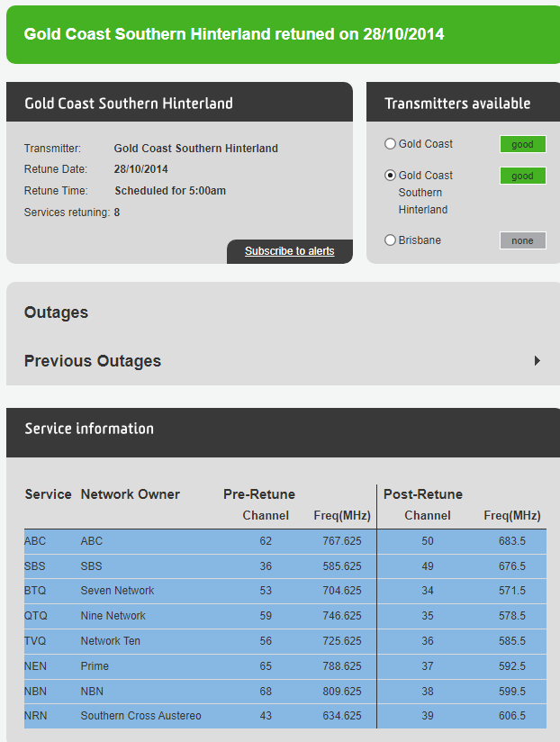Screen dimensions: 560x742
Task: Click Southern Hinterland 'good' signal badge
Action: (x=522, y=176)
